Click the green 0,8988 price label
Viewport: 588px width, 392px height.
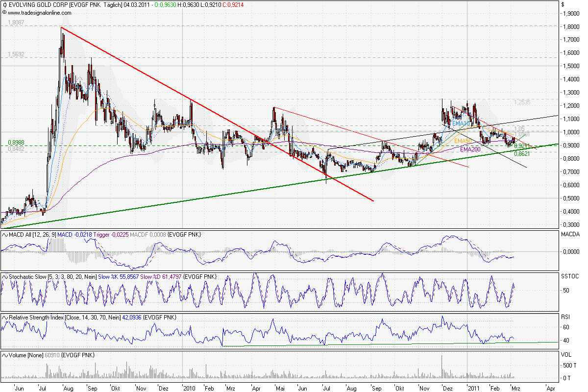pos(15,142)
